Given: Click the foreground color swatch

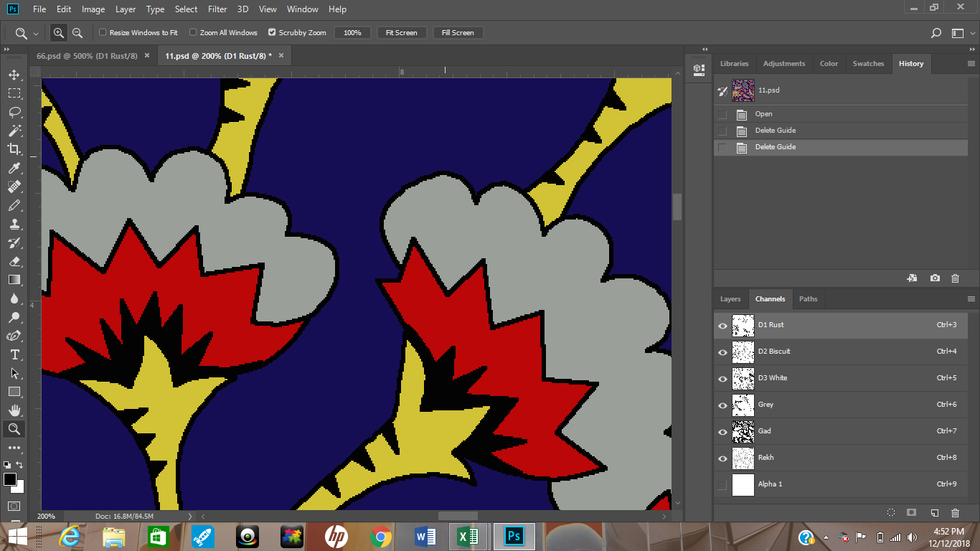Looking at the screenshot, I should (9, 479).
